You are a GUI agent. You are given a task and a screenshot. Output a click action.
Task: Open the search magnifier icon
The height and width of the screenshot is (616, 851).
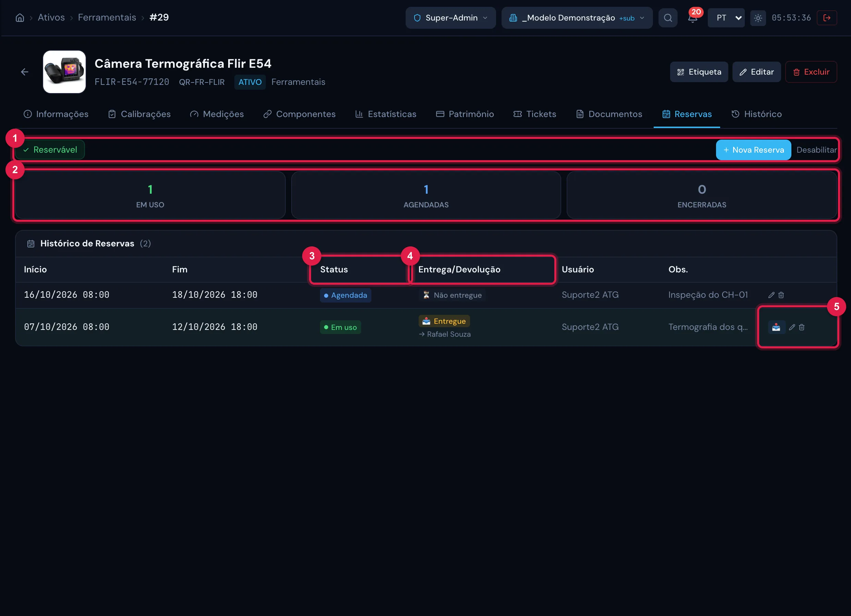point(668,17)
